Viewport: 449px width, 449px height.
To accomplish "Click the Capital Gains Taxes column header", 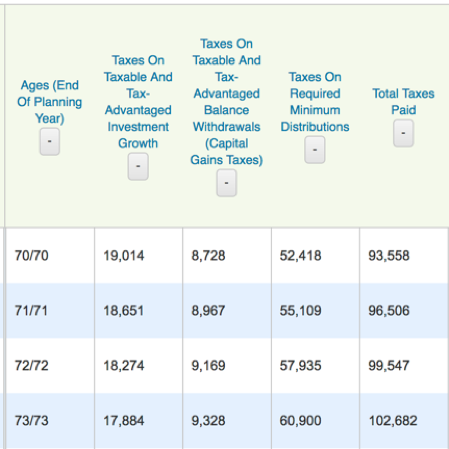I will (x=226, y=102).
